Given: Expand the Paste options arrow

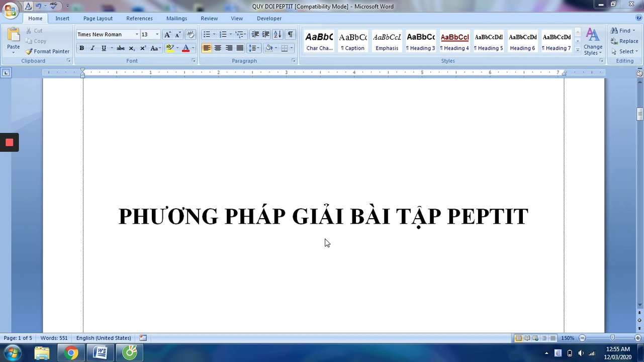Looking at the screenshot, I should [14, 52].
